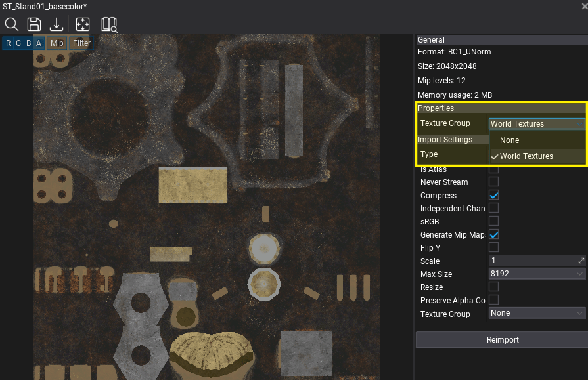Viewport: 588px width, 380px height.
Task: Disable the Compress checkbox
Action: click(493, 194)
